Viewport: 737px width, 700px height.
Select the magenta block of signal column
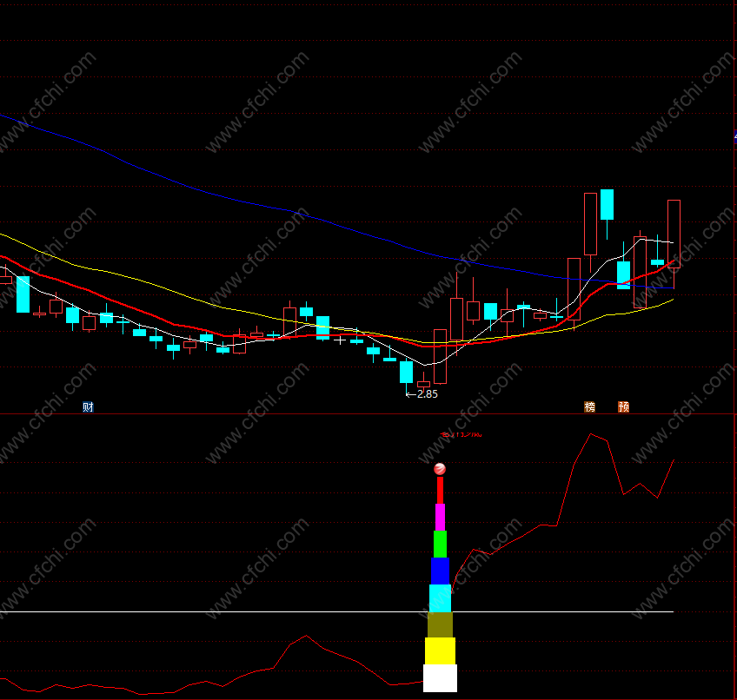tap(440, 518)
